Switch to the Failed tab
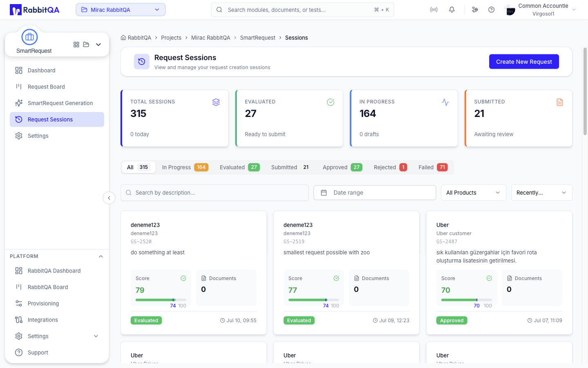Image resolution: width=588 pixels, height=368 pixels. 433,167
